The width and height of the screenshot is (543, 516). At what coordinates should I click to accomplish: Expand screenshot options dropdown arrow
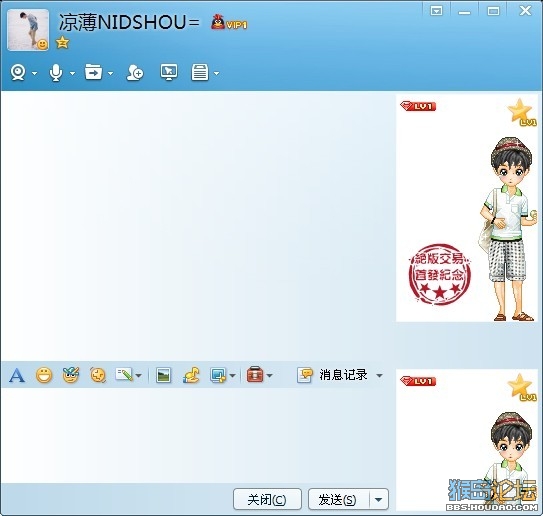(232, 375)
